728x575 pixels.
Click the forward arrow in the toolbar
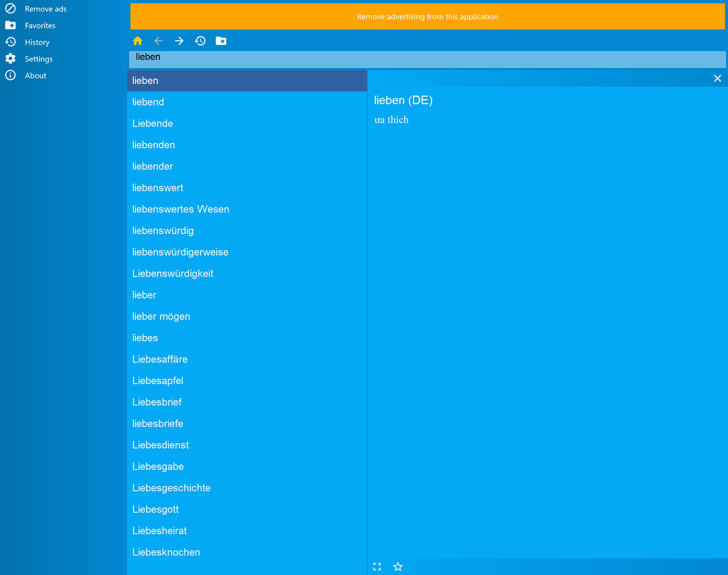click(179, 41)
